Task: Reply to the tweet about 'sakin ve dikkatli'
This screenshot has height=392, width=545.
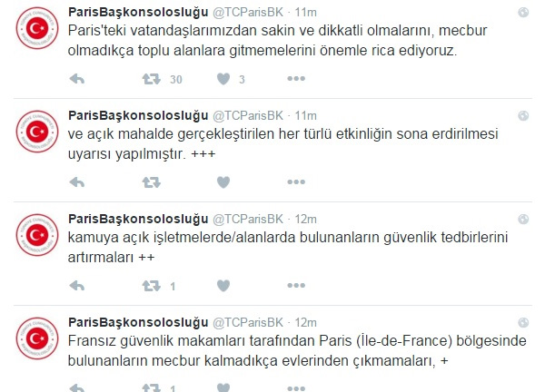Action: click(x=77, y=79)
